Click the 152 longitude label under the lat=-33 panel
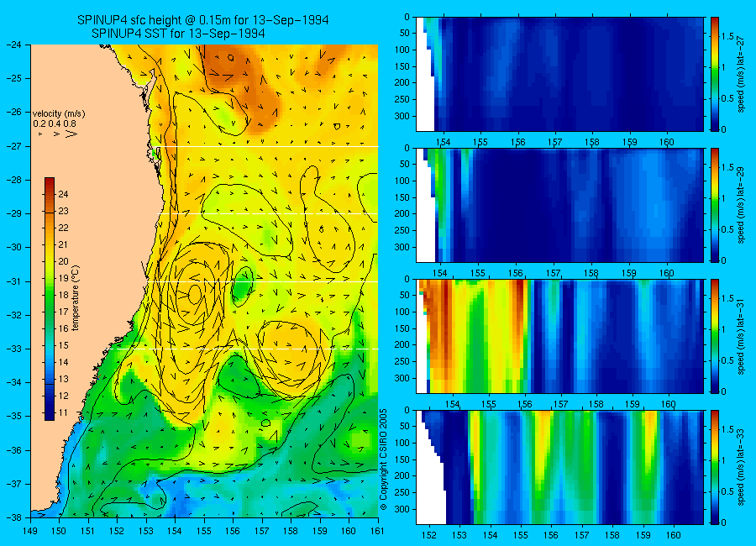This screenshot has height=546, width=756. click(428, 535)
